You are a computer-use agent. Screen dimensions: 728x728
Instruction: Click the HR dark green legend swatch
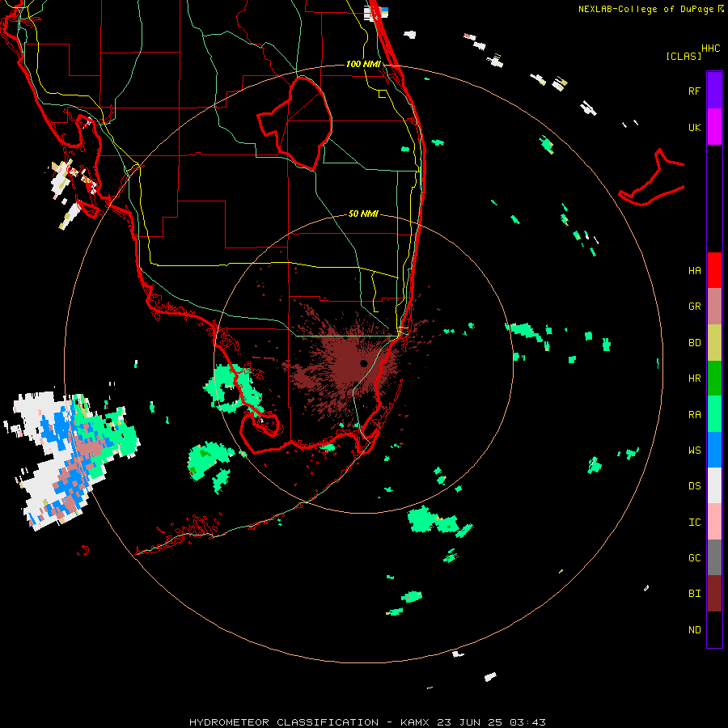click(x=714, y=379)
